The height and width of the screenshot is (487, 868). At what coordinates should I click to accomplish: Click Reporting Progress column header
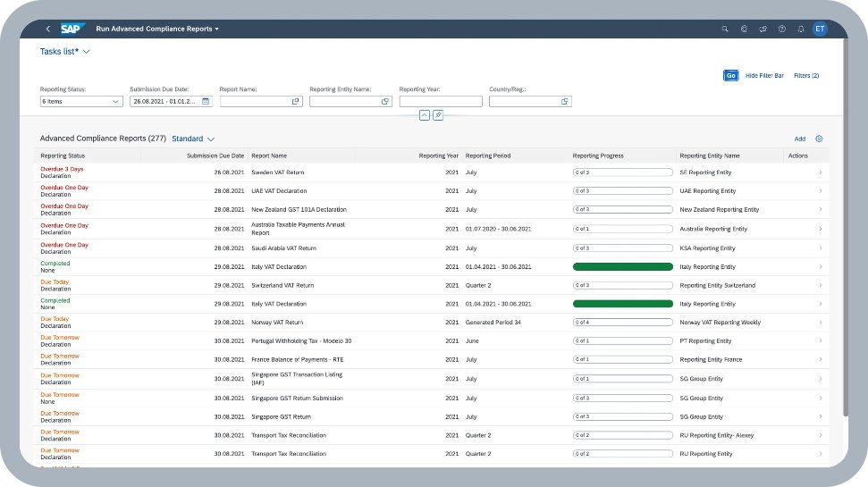[598, 156]
